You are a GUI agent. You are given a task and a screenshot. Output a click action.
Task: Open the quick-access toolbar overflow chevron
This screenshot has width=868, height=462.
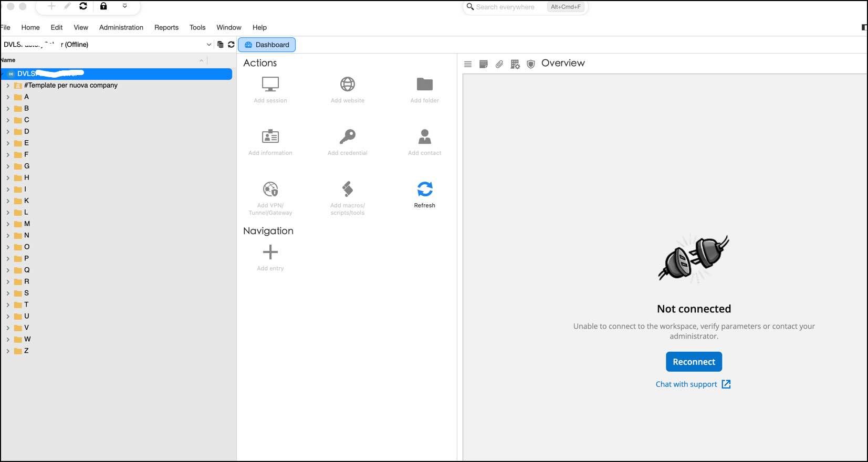tap(124, 6)
